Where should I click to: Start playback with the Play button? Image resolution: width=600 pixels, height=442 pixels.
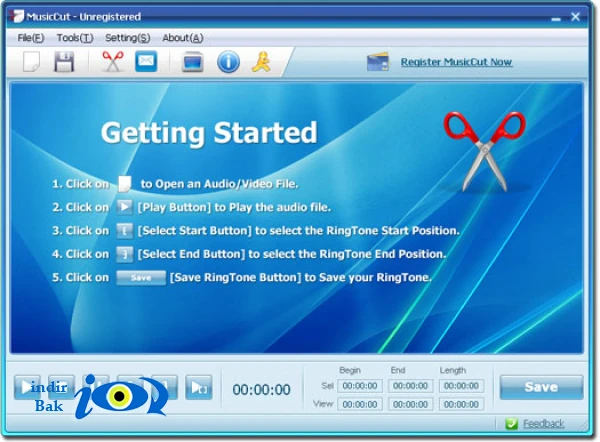pyautogui.click(x=27, y=387)
